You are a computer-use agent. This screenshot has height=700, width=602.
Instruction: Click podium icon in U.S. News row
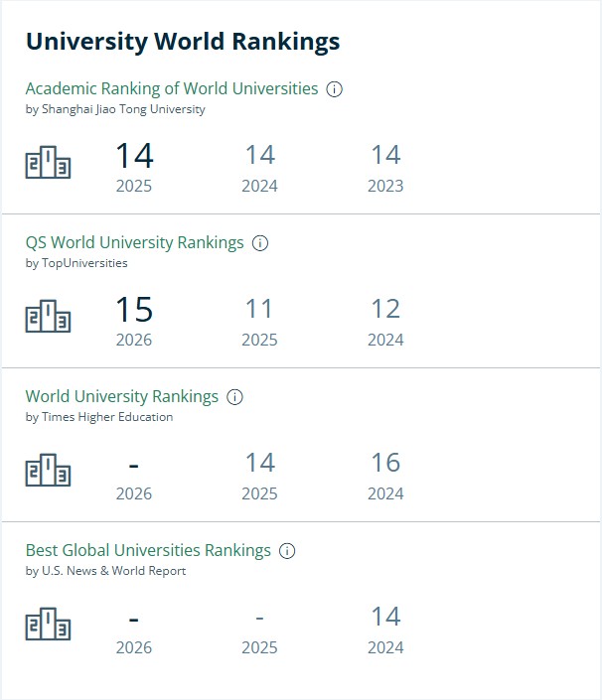48,624
